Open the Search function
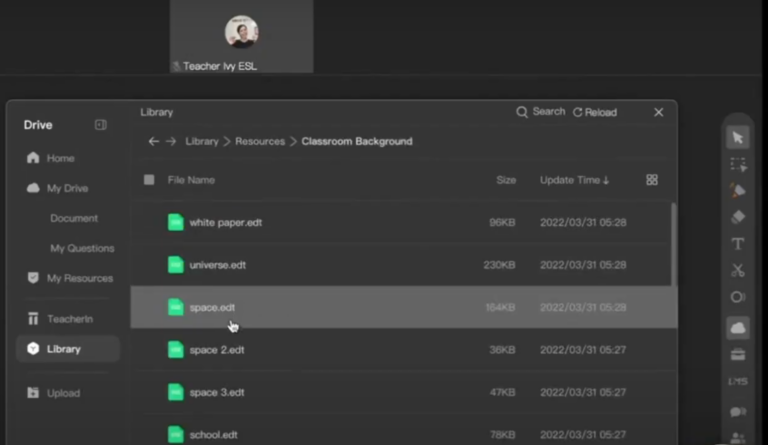The width and height of the screenshot is (768, 445). [541, 112]
